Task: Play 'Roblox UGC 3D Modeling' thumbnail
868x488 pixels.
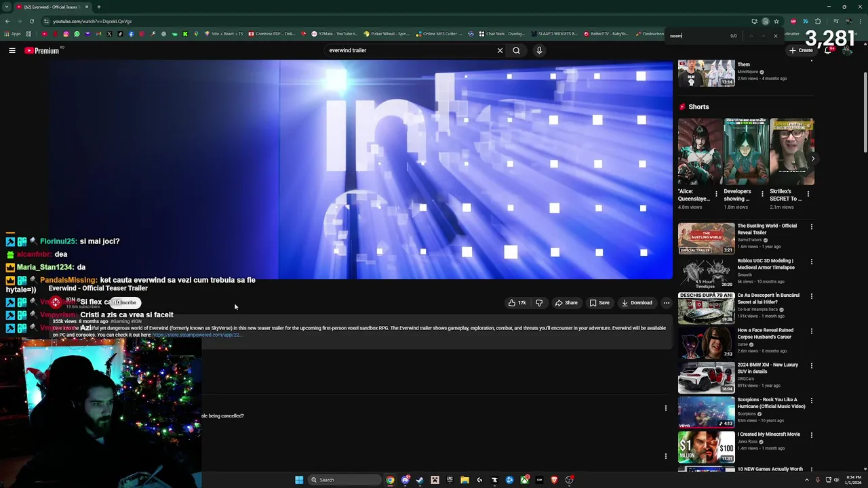Action: coord(706,273)
